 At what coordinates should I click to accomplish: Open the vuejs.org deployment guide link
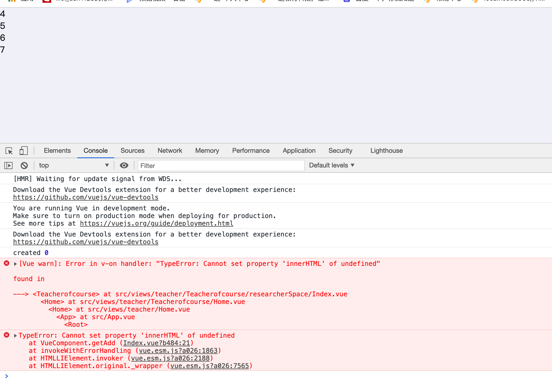(x=157, y=223)
